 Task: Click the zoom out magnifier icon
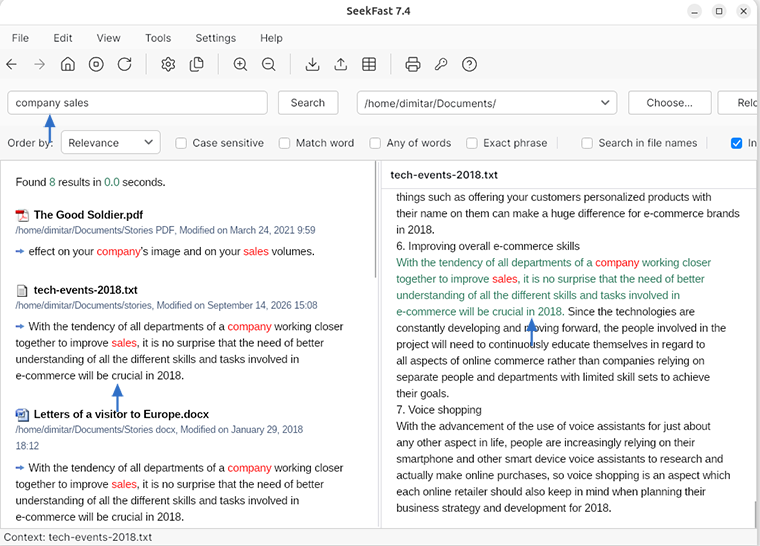269,64
